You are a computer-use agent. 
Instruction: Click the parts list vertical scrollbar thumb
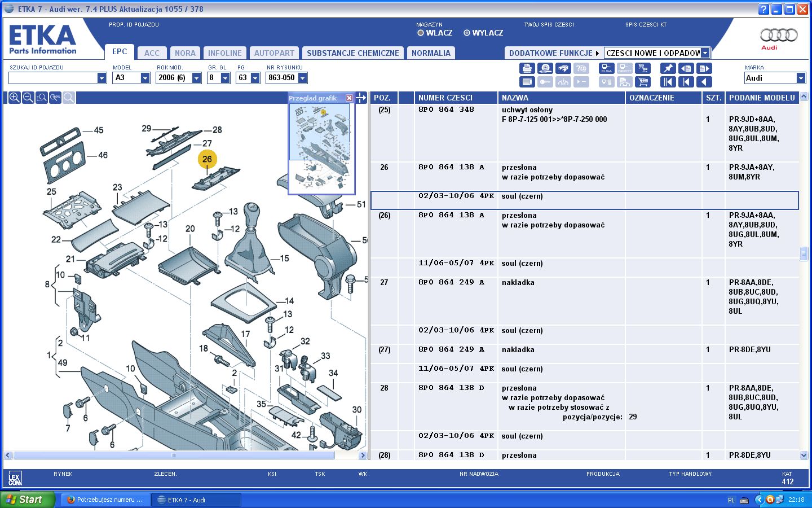tap(804, 253)
